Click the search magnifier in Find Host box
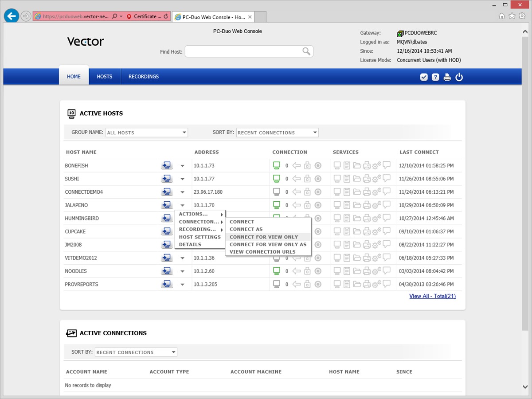This screenshot has height=399, width=532. [x=306, y=51]
